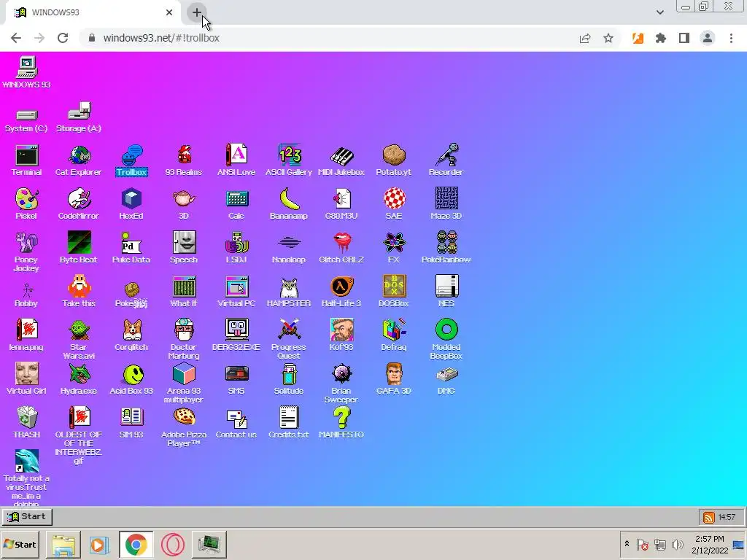Open HAMPSTER icon

pos(289,292)
